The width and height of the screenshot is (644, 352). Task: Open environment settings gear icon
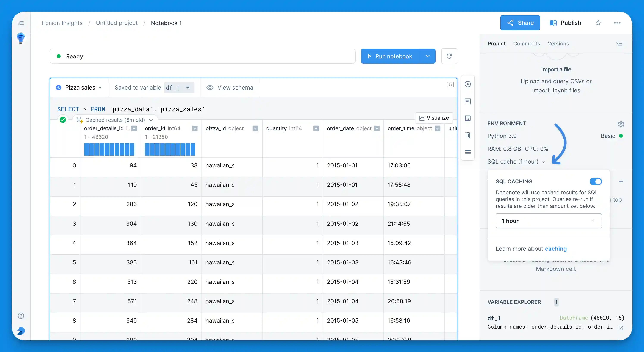[621, 124]
